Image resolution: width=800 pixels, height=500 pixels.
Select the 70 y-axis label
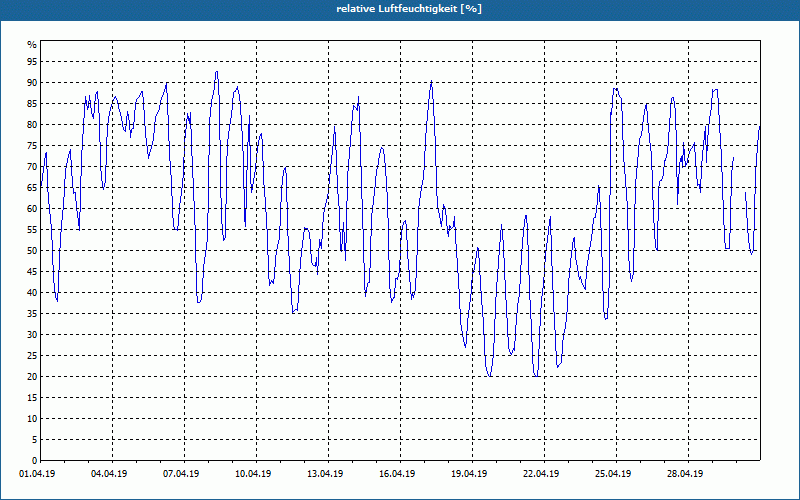[32, 166]
